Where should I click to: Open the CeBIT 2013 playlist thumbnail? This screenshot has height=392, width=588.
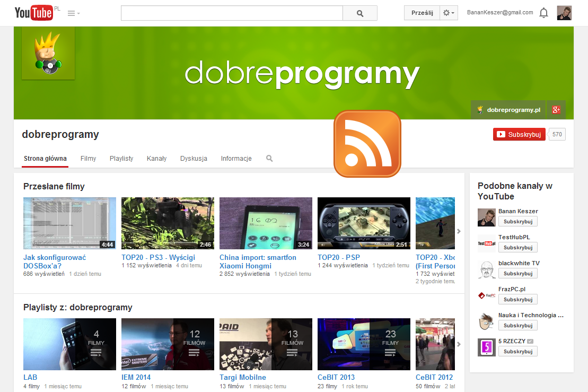click(364, 344)
